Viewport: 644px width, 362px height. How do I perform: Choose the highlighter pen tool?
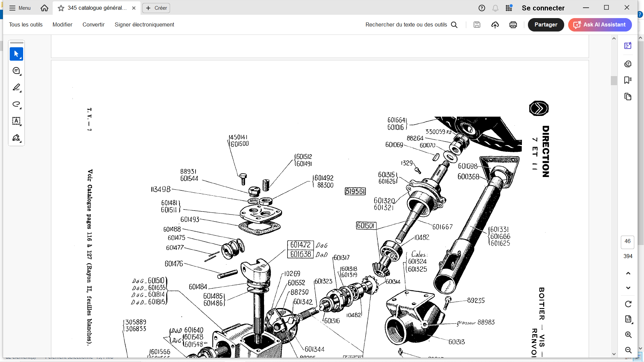click(16, 87)
